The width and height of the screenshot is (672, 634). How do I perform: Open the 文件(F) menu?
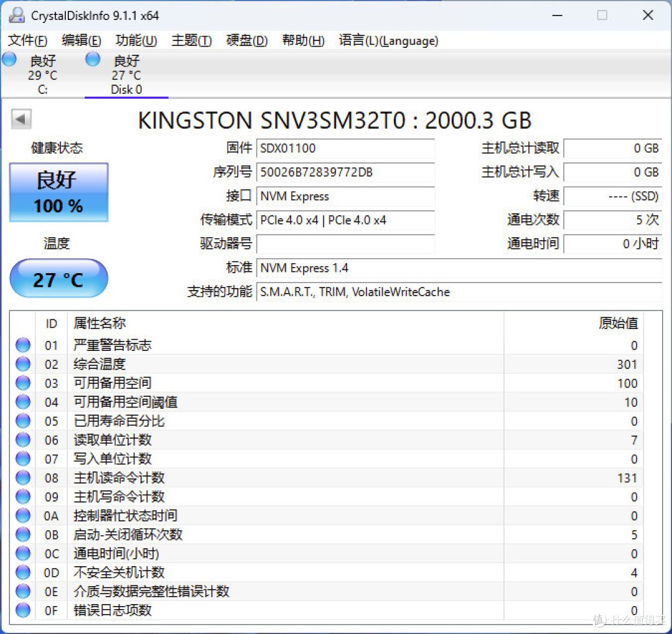tap(27, 40)
